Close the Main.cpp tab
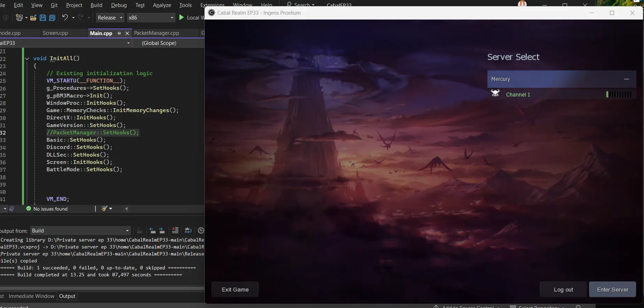Image resolution: width=644 pixels, height=308 pixels. point(127,33)
